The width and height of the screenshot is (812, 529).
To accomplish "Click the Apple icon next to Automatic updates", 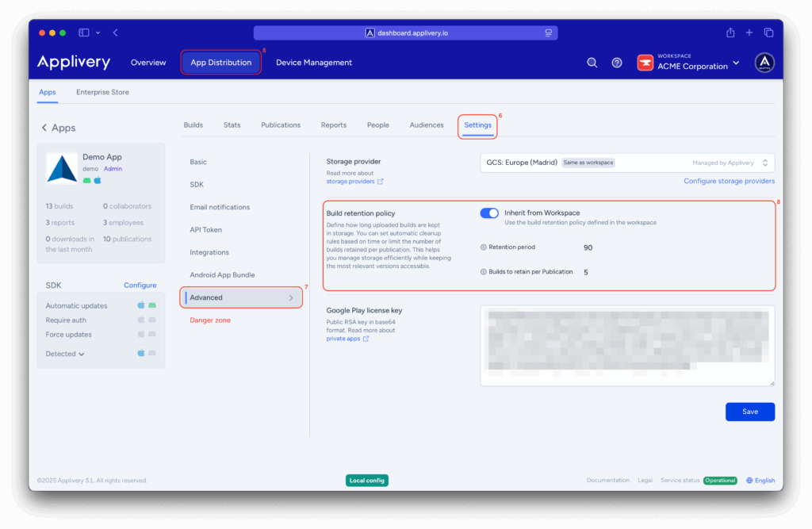I will [x=140, y=305].
